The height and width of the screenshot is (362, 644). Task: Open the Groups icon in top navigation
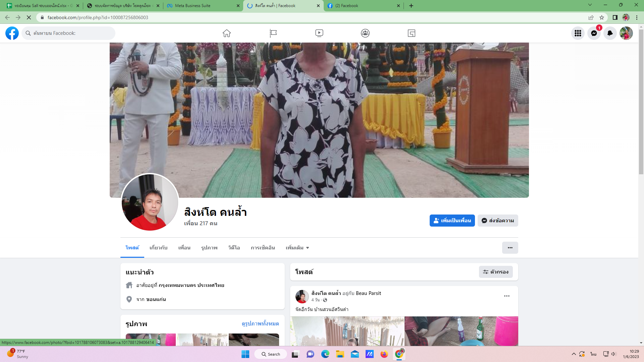click(x=365, y=33)
